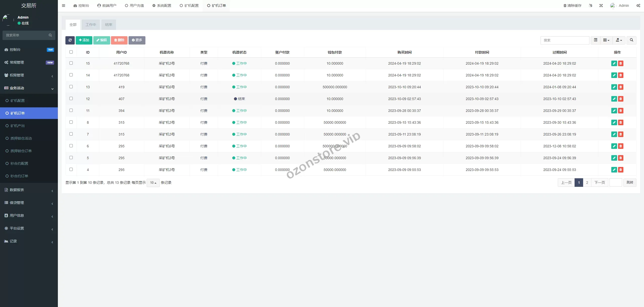Click the hamburger menu toggle icon
The height and width of the screenshot is (307, 644).
64,6
